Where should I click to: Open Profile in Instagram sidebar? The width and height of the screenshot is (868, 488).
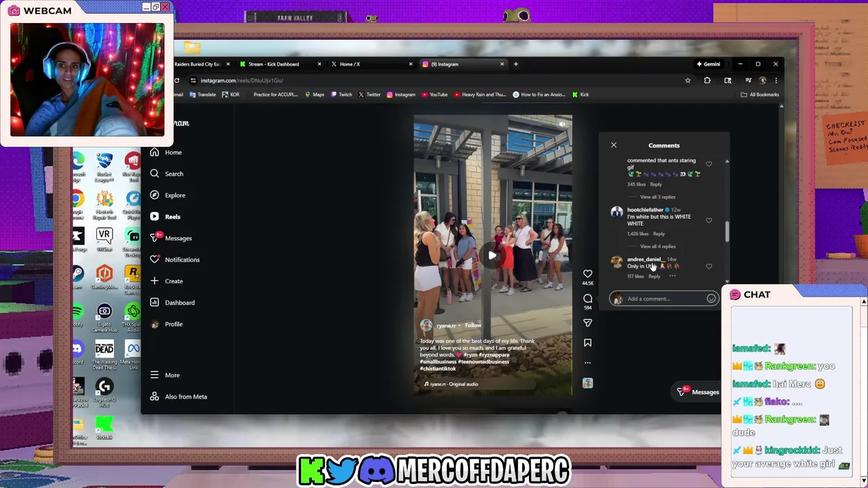pyautogui.click(x=166, y=324)
